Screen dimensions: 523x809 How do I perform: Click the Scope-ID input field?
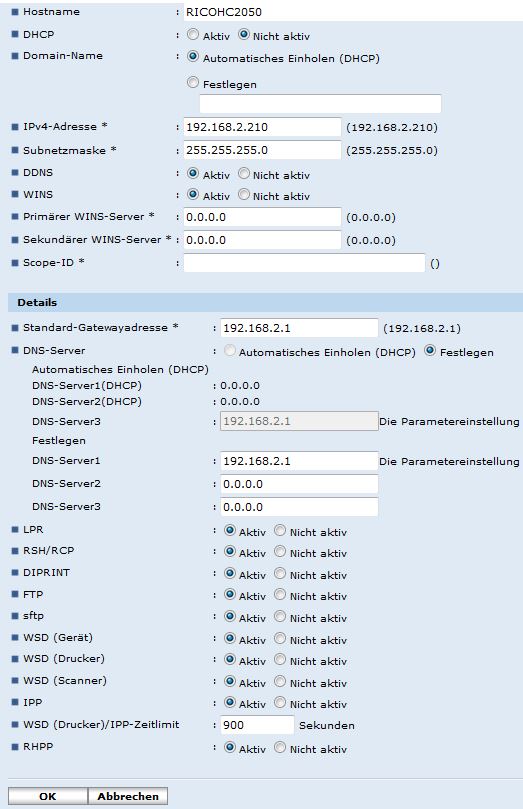coord(304,263)
